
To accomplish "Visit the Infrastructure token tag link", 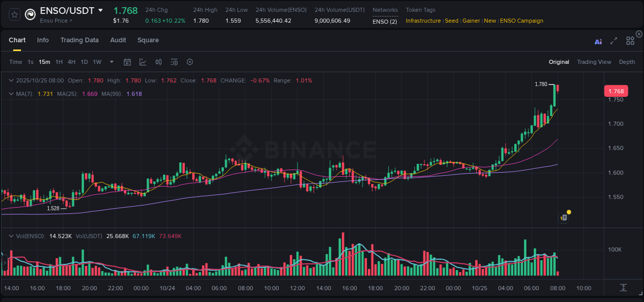I will tap(425, 21).
